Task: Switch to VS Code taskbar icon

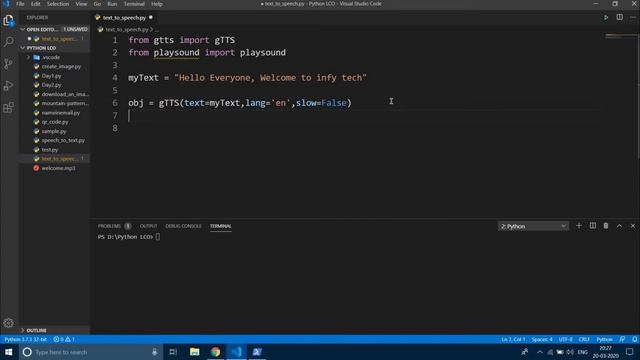Action: (236, 352)
